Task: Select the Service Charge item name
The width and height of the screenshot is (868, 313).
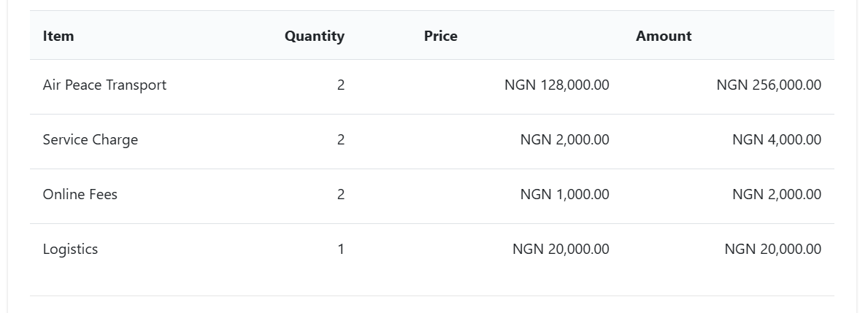Action: (x=91, y=140)
